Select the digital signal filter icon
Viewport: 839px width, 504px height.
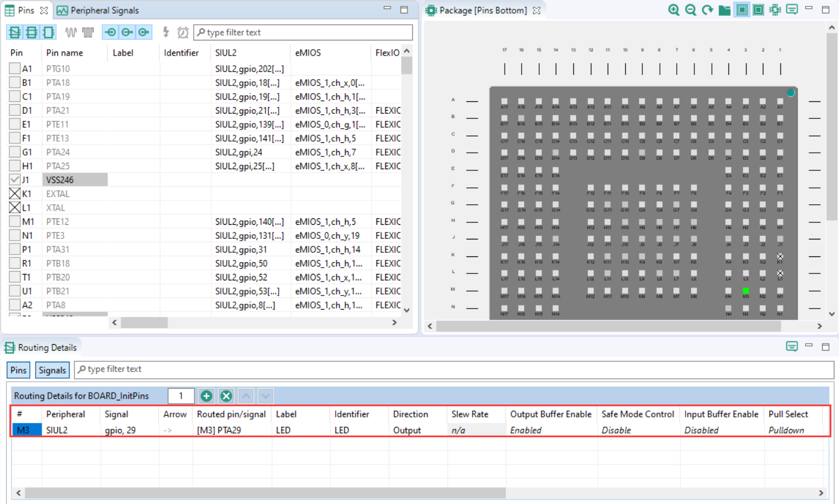[x=87, y=32]
